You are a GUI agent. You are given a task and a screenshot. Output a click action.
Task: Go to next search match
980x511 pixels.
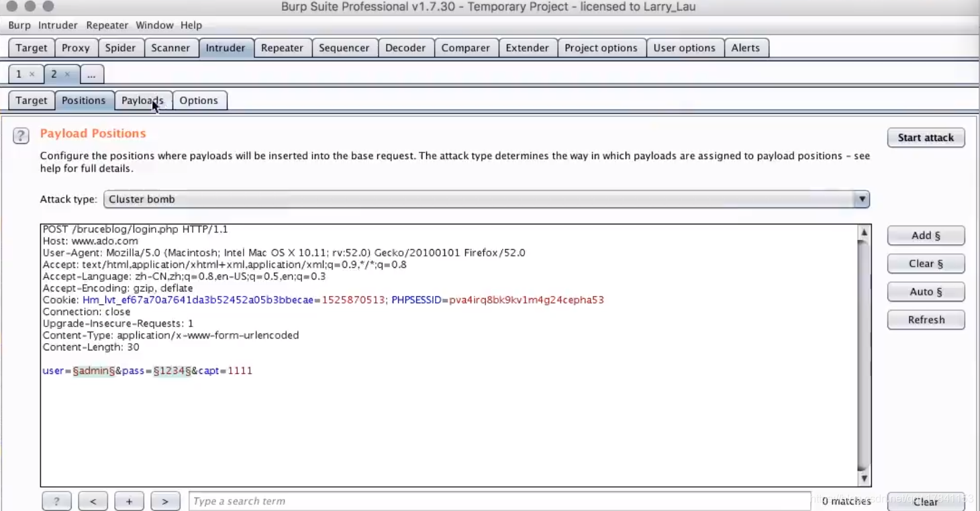pyautogui.click(x=165, y=501)
